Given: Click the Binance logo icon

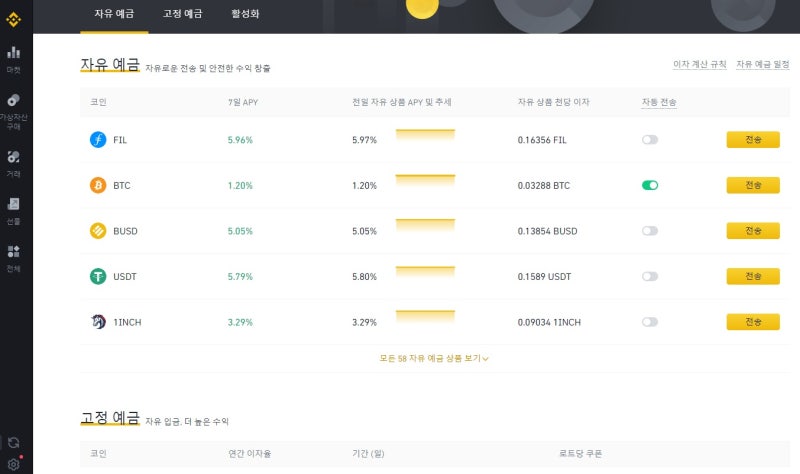Looking at the screenshot, I should click(x=13, y=19).
